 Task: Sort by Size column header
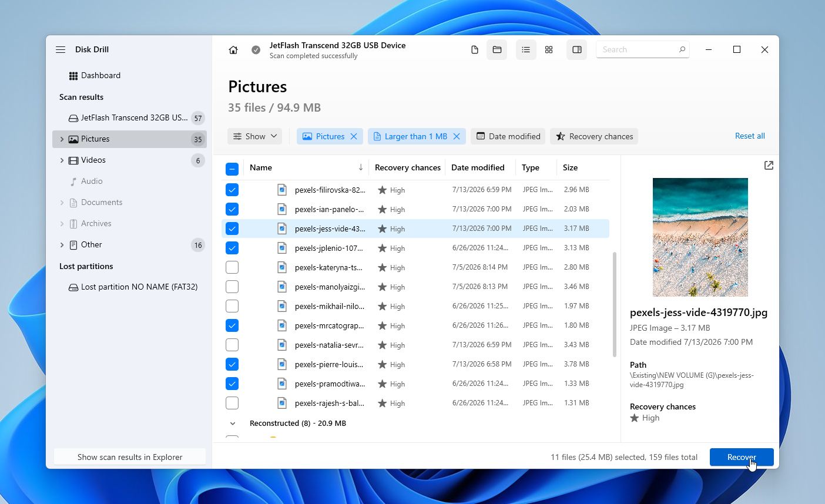(570, 167)
